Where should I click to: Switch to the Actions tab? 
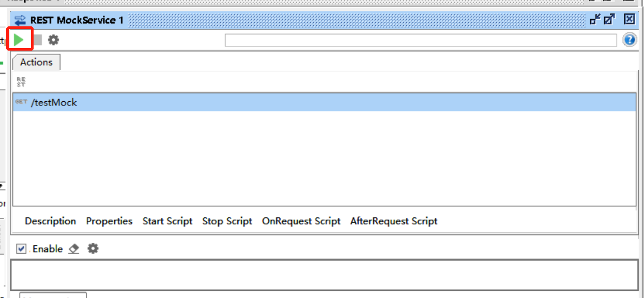coord(36,62)
